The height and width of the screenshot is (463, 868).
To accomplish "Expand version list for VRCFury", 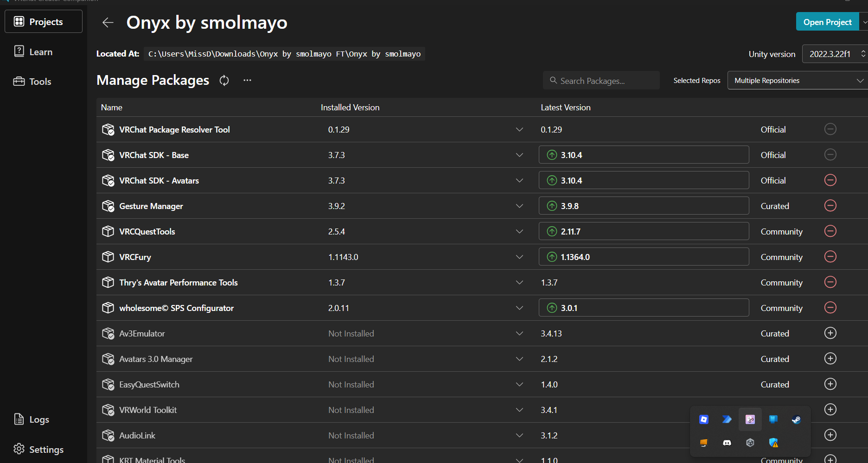I will [519, 257].
